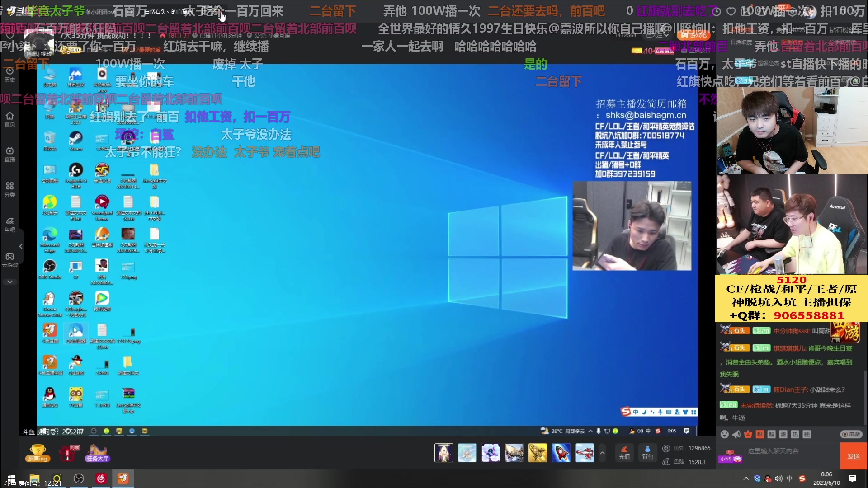Click the Goose Goose Duck desktop icon
Screen dimensions: 868x488
tap(50, 304)
